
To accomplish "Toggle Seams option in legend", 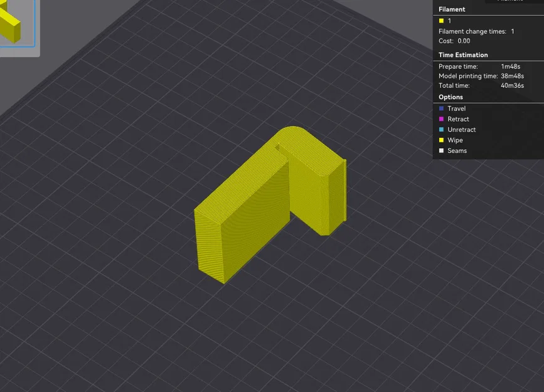I will [x=457, y=151].
